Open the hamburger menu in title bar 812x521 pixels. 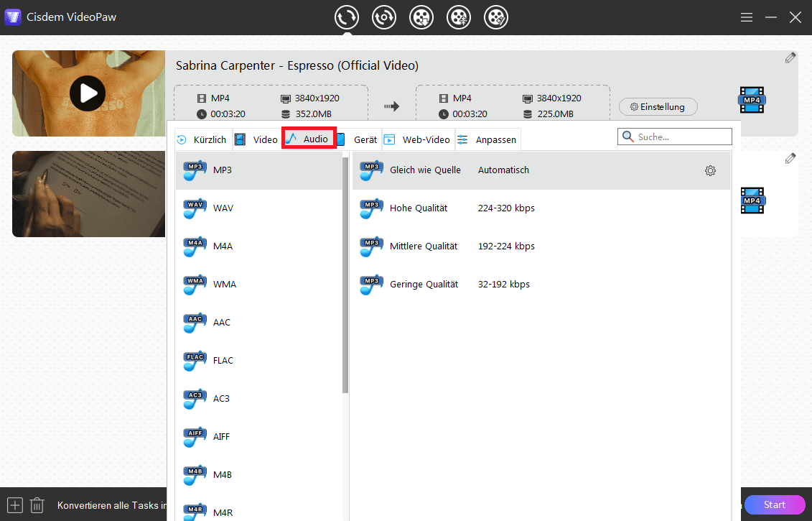pyautogui.click(x=747, y=17)
